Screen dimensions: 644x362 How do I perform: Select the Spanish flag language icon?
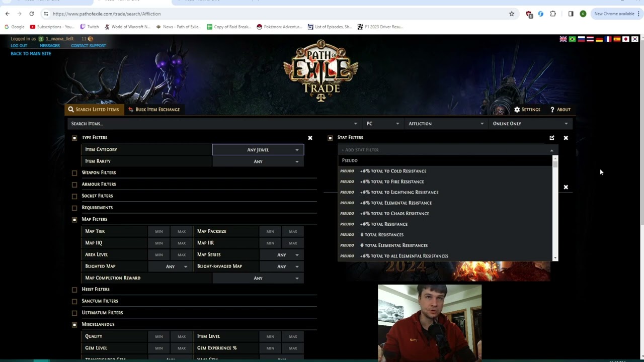[x=617, y=39]
